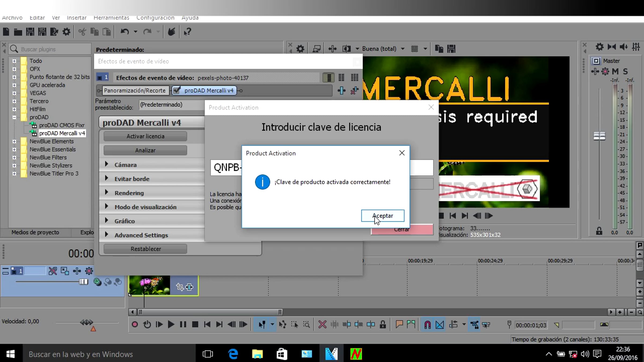
Task: Click the Cerrar button
Action: [x=402, y=230]
